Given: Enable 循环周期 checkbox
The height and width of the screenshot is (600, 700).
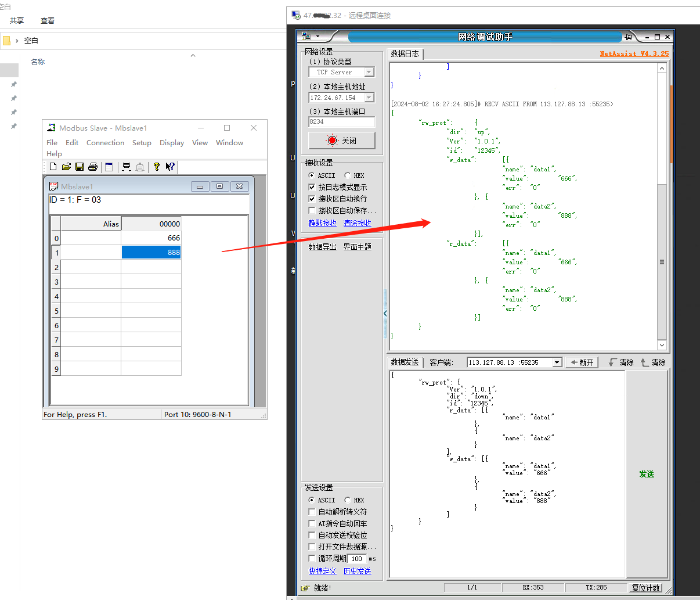Looking at the screenshot, I should 312,559.
